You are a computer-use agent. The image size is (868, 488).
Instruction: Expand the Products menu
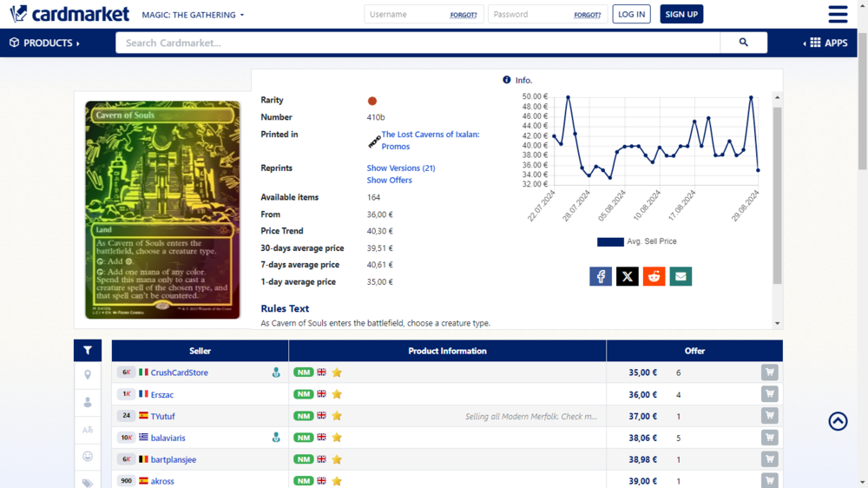click(44, 43)
